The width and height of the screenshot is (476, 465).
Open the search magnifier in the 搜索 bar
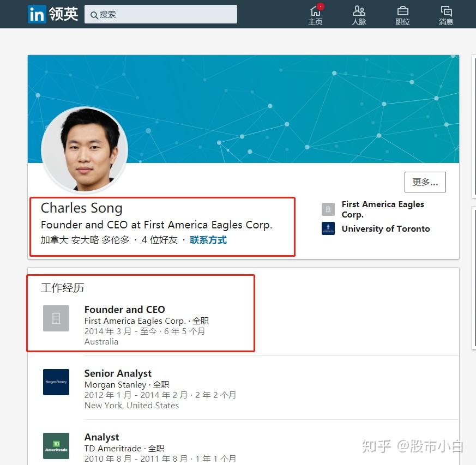(x=94, y=14)
